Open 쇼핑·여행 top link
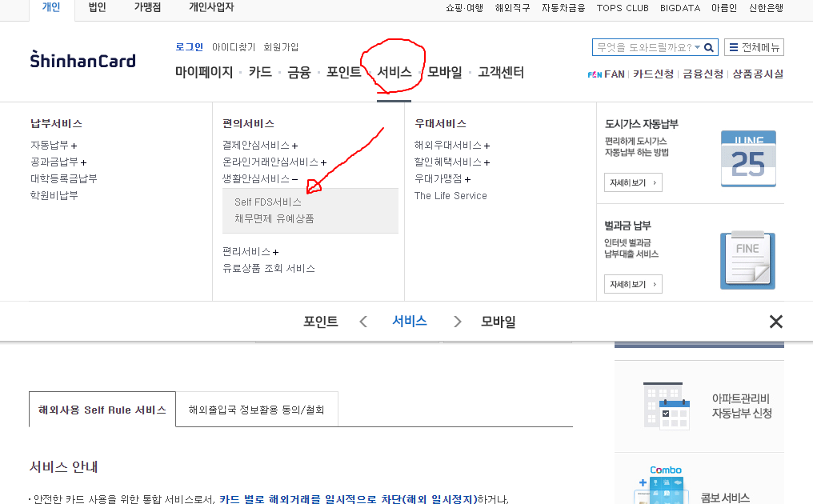The image size is (813, 504). coord(465,8)
